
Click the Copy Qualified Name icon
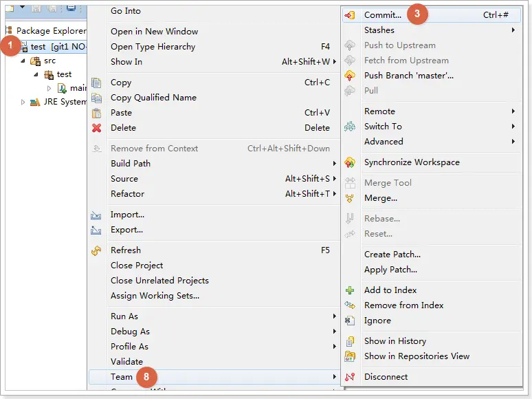[96, 98]
